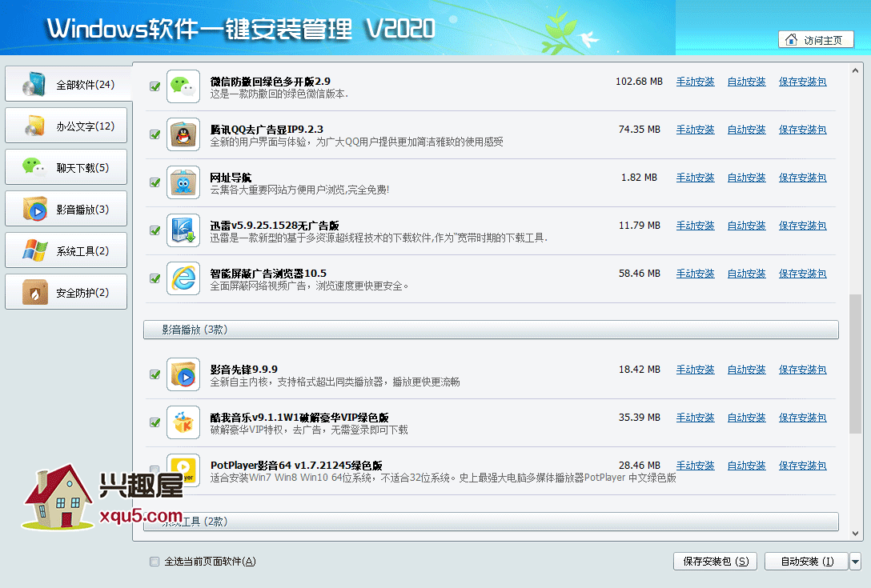Click the title 微信防撤回绿色多开版2.9
The image size is (871, 588).
(x=270, y=82)
